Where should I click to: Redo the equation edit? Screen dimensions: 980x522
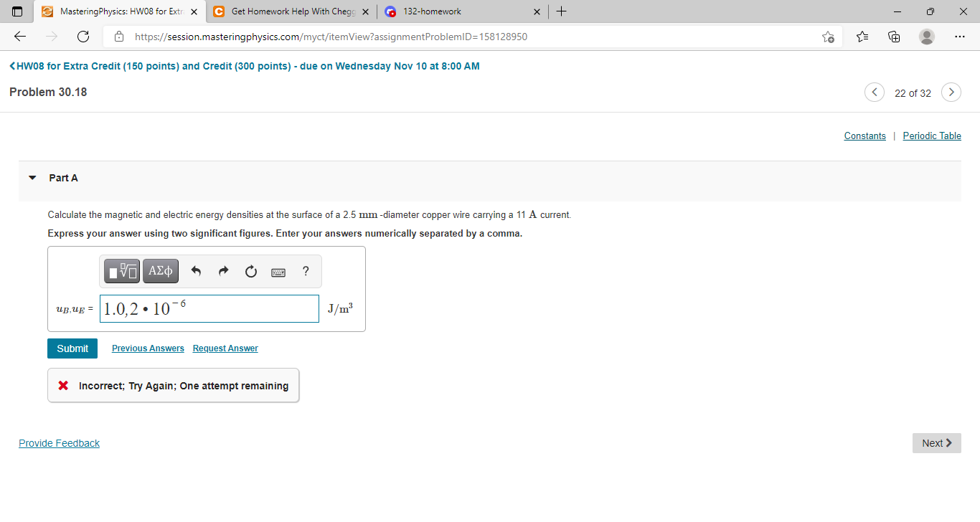[222, 271]
